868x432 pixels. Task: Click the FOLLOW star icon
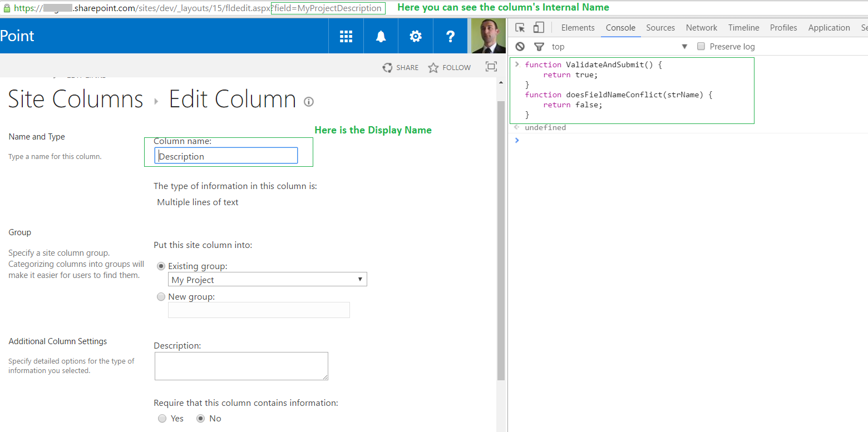point(433,67)
